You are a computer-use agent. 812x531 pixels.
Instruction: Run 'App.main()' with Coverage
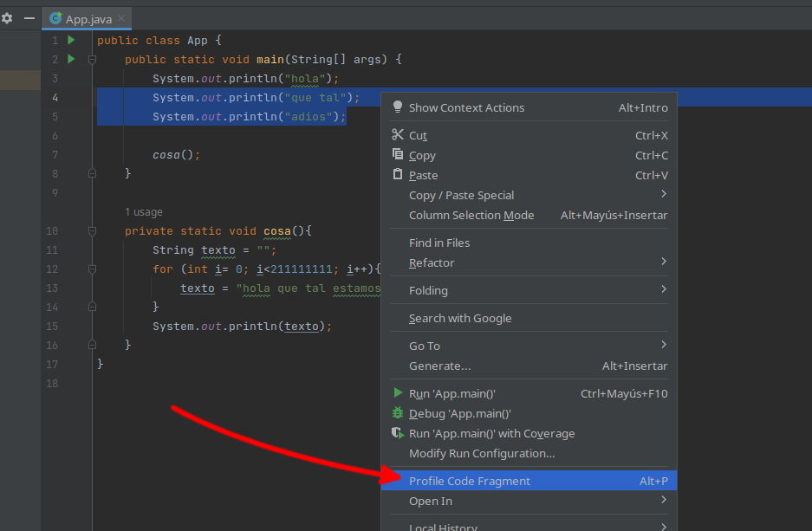click(x=491, y=433)
